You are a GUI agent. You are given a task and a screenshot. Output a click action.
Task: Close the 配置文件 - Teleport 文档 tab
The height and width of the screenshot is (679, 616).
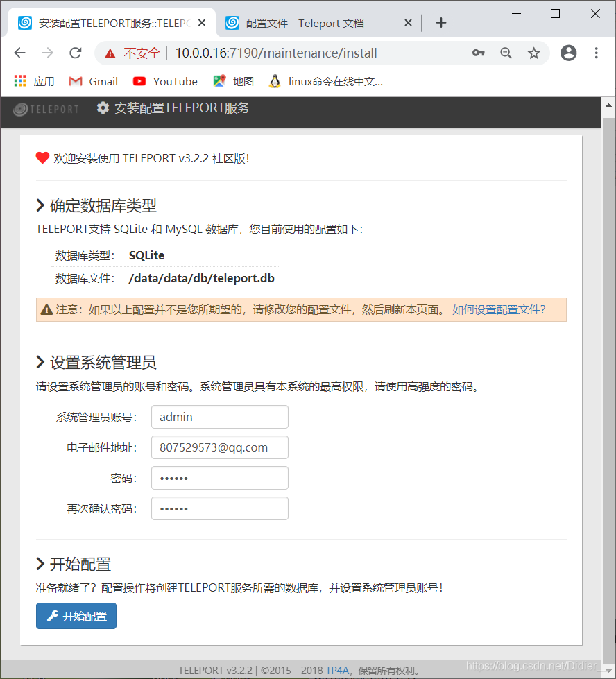408,22
